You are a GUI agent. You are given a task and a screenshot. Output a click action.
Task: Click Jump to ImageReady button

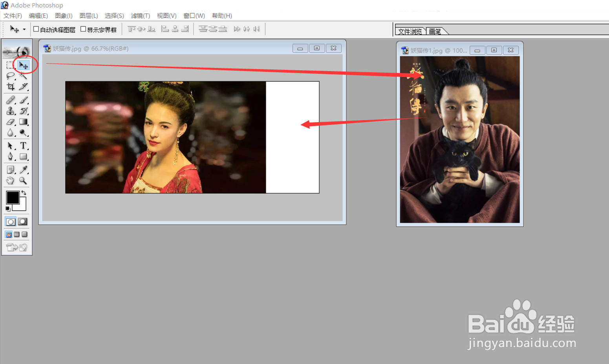[x=17, y=247]
